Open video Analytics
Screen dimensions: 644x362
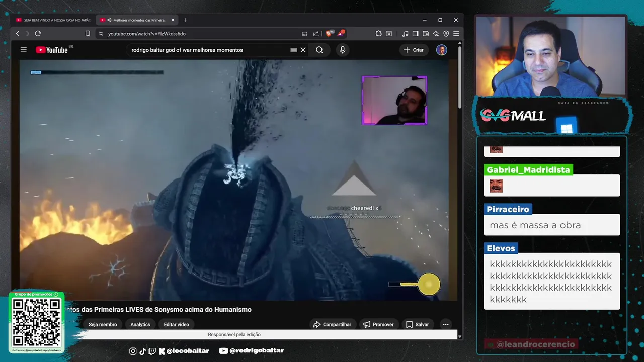coord(140,324)
